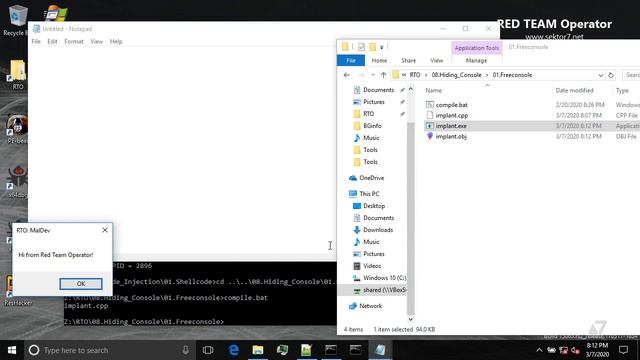This screenshot has height=360, width=640.
Task: Open Task View from taskbar
Action: tap(208, 350)
